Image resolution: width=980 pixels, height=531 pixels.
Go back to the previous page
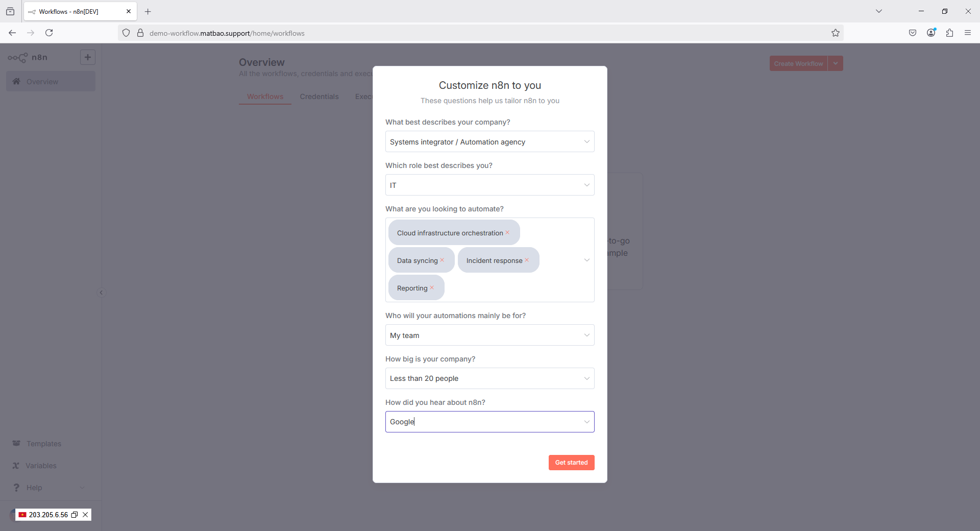pyautogui.click(x=12, y=33)
